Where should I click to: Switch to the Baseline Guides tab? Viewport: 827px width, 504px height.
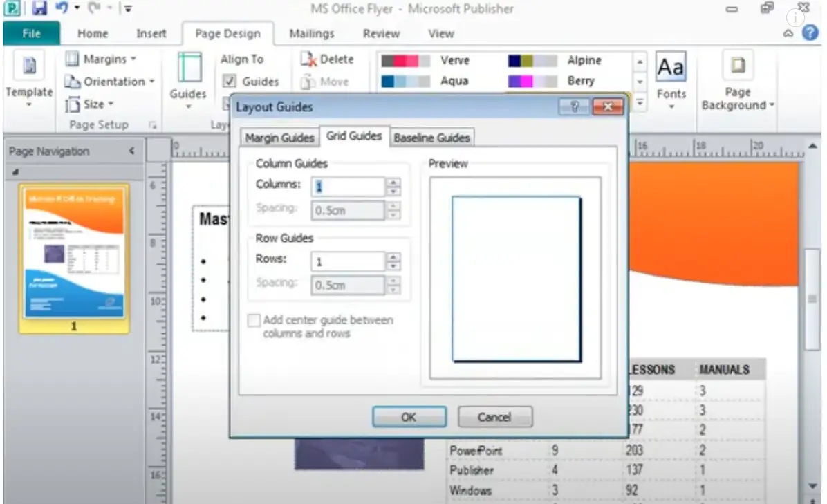(431, 138)
